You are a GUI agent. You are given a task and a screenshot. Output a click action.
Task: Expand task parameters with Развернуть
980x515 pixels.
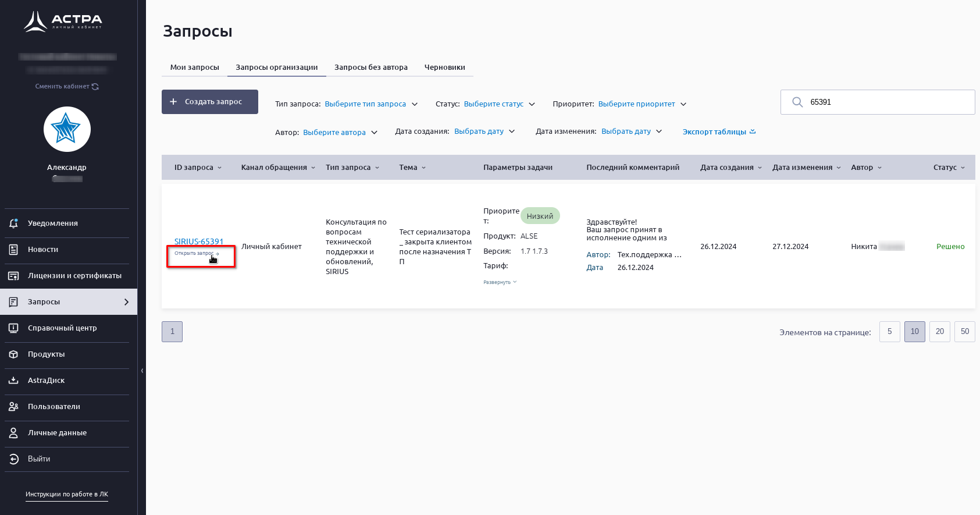click(500, 282)
